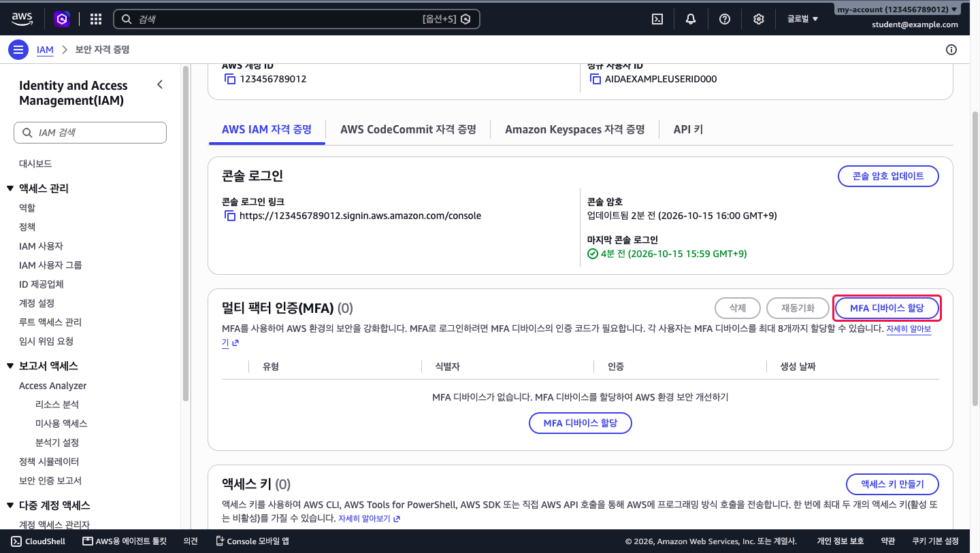Image resolution: width=980 pixels, height=553 pixels.
Task: Click the info icon at top right
Action: tap(951, 50)
